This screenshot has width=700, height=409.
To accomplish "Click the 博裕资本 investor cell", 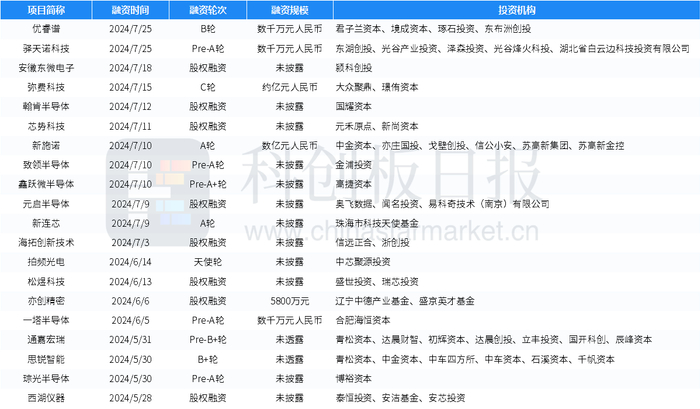I will 354,379.
